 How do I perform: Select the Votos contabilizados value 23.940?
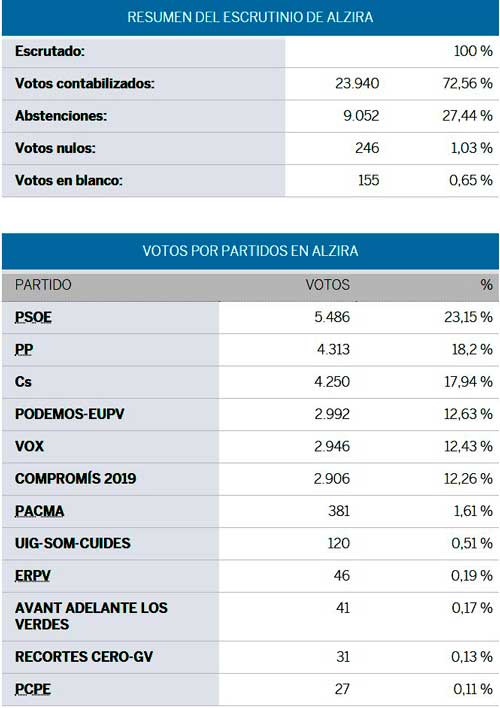(x=357, y=84)
